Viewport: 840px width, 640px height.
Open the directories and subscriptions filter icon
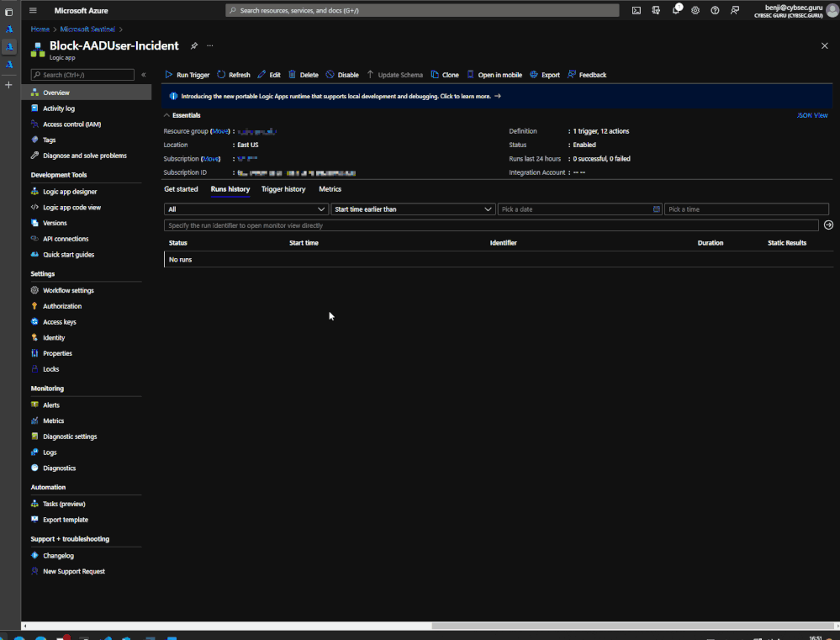(x=656, y=10)
